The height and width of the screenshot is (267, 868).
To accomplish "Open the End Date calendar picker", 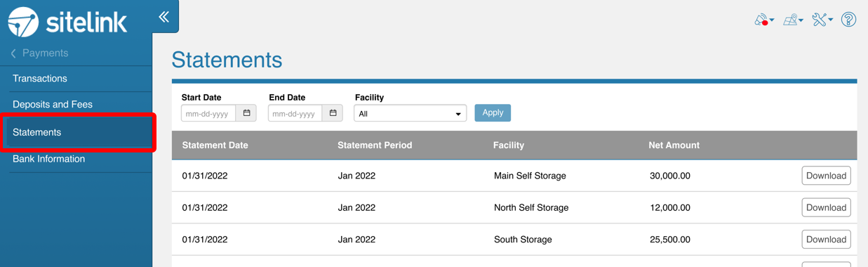I will coord(333,113).
